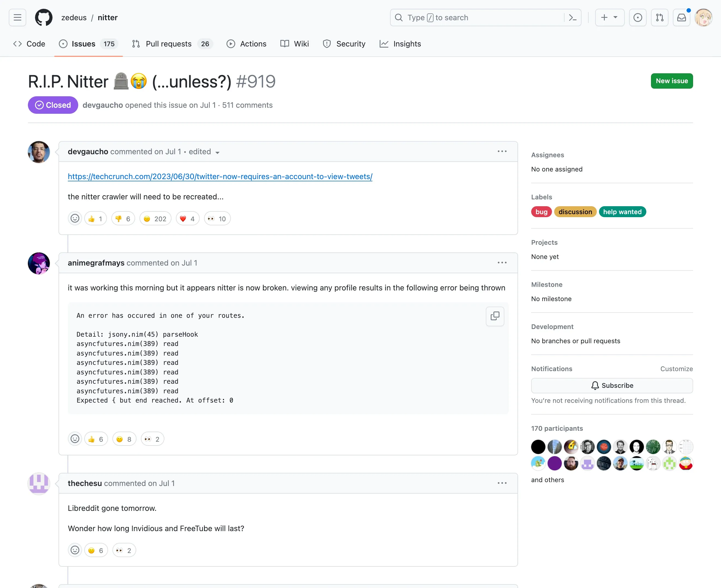Image resolution: width=721 pixels, height=588 pixels.
Task: Toggle thumbs up on animegrafmays comment
Action: [x=96, y=439]
